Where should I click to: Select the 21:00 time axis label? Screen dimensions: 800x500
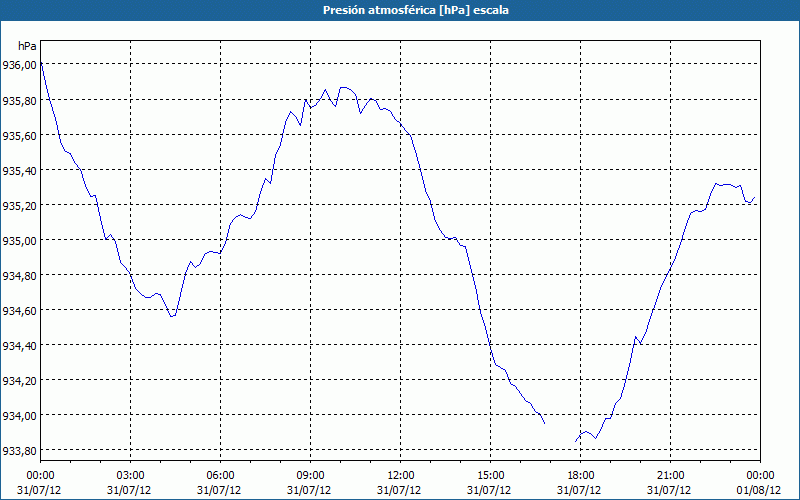670,476
